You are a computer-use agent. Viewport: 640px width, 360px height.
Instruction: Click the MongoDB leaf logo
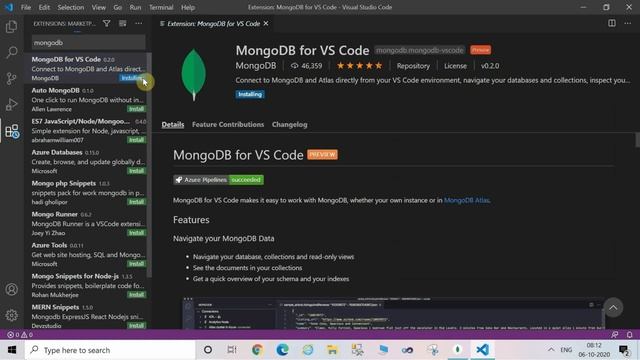pyautogui.click(x=193, y=75)
